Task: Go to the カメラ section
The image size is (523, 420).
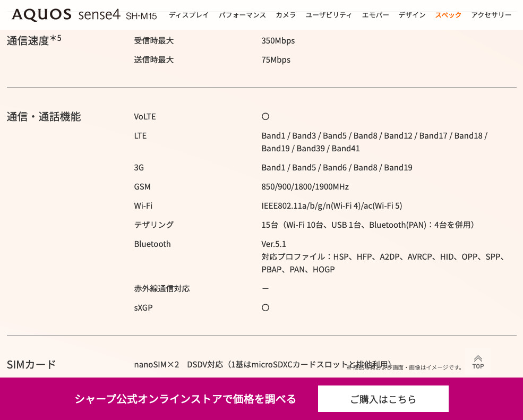Action: (286, 15)
